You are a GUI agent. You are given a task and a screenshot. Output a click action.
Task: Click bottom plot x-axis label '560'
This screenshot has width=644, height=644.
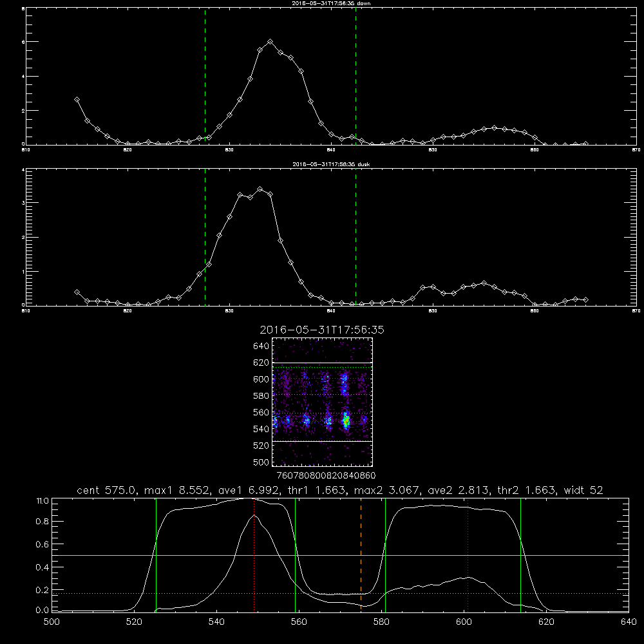(x=299, y=622)
